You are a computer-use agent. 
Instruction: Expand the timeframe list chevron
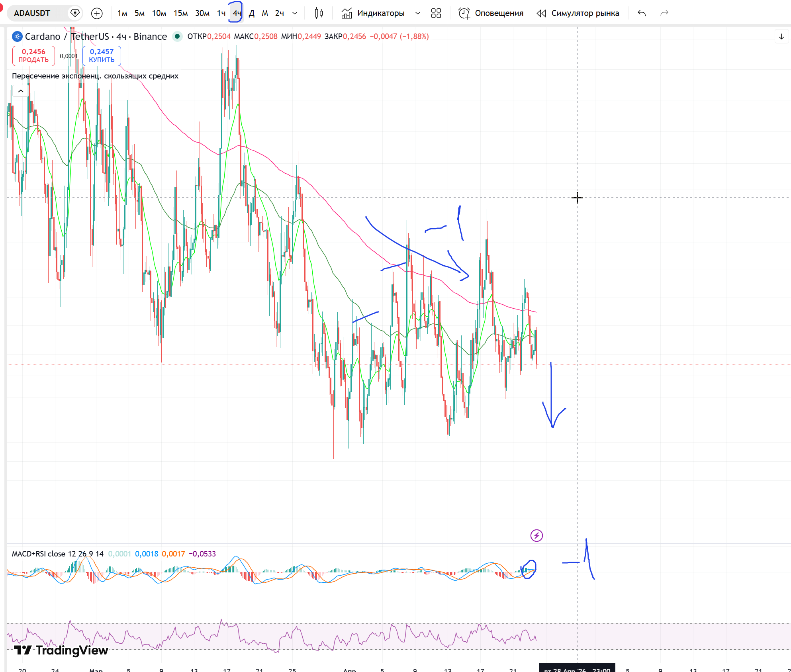coord(295,13)
